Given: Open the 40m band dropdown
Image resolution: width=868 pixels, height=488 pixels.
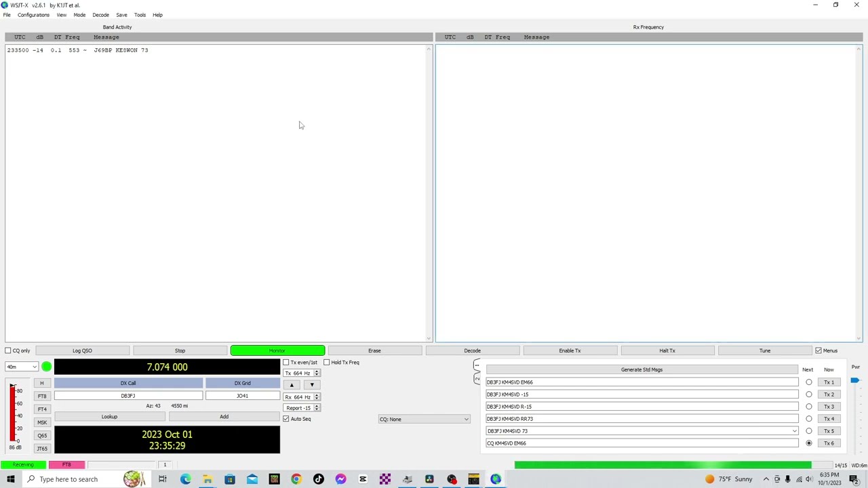Looking at the screenshot, I should coord(22,367).
